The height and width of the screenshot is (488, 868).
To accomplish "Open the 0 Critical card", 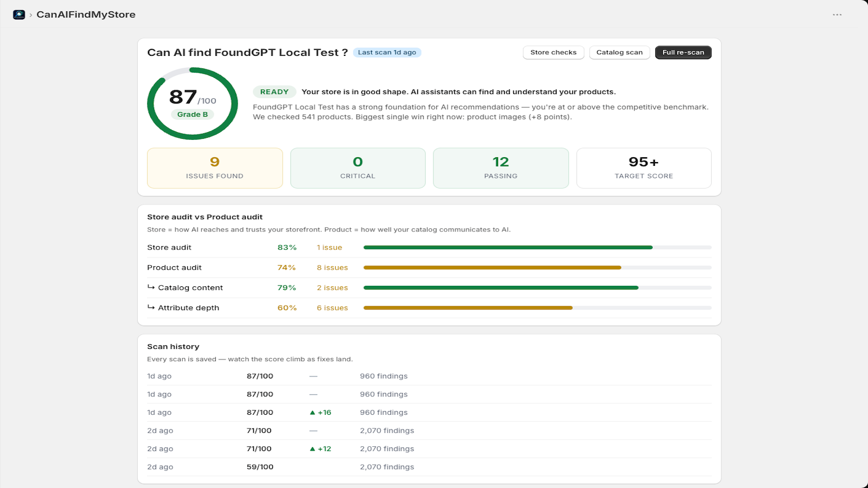I will coord(358,168).
